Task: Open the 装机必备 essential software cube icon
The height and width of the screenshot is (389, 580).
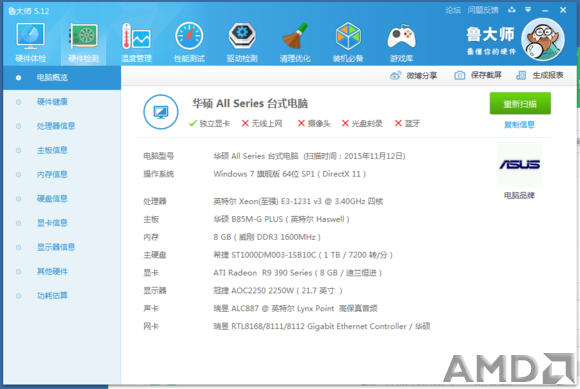Action: pyautogui.click(x=348, y=42)
